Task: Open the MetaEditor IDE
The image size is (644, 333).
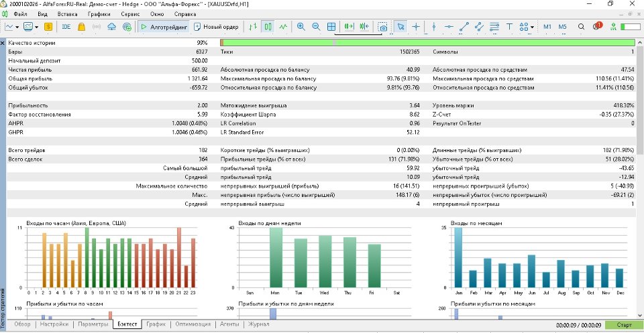Action: point(66,27)
